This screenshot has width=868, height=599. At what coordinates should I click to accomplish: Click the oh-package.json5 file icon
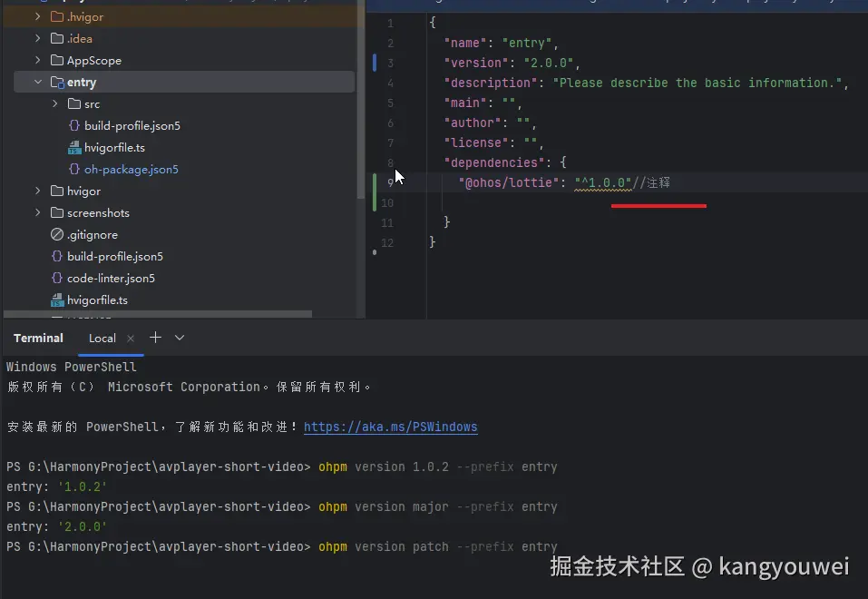click(x=74, y=169)
